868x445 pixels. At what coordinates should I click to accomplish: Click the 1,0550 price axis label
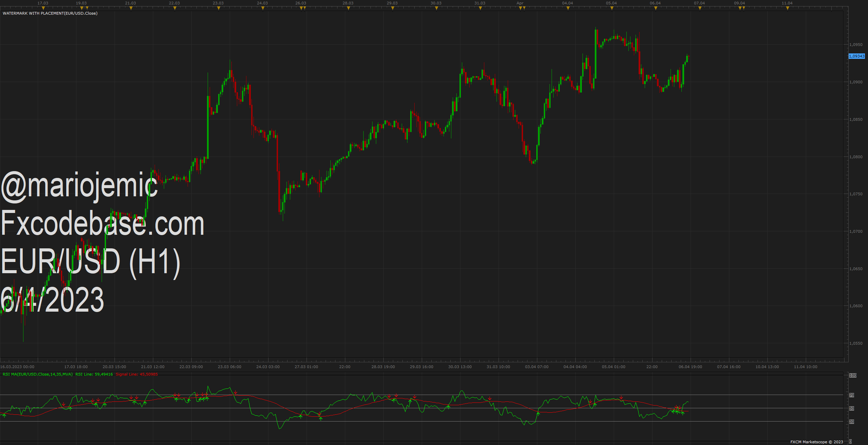point(856,343)
